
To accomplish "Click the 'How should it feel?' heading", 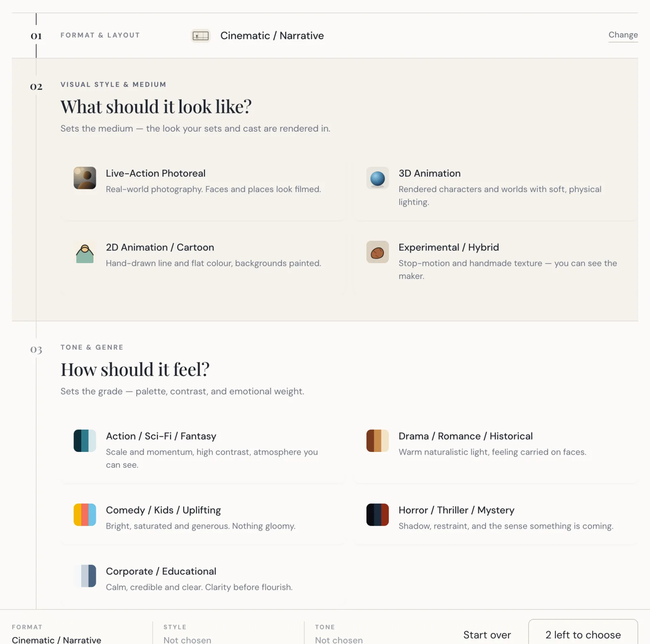I will (x=135, y=370).
